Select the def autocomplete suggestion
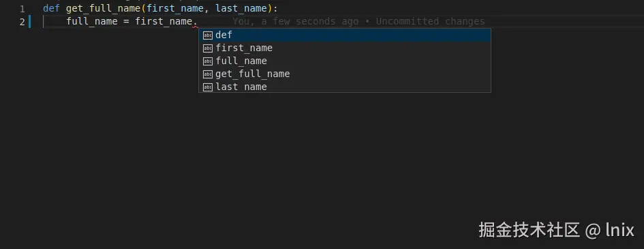Viewport: 644px width, 249px height. (345, 35)
